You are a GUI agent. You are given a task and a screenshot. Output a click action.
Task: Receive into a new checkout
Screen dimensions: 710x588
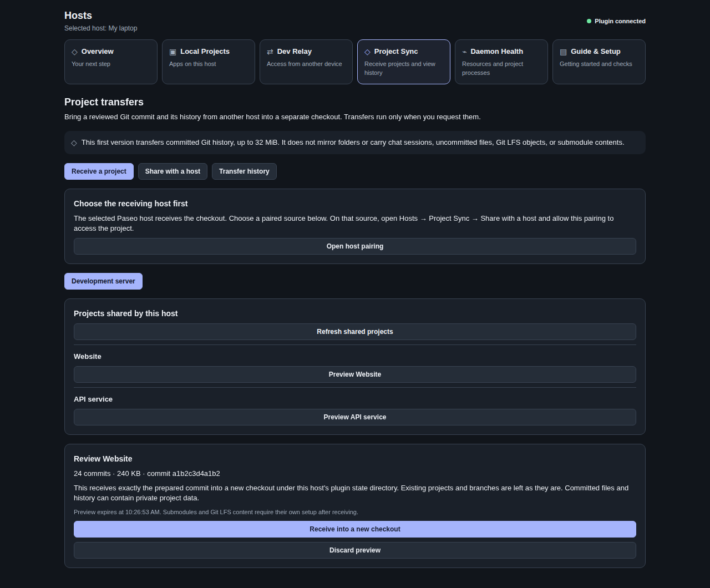pos(355,529)
